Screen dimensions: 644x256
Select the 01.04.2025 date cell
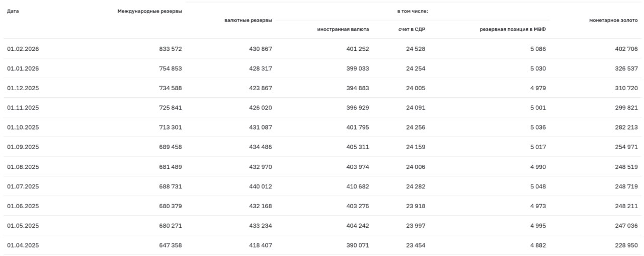(23, 245)
